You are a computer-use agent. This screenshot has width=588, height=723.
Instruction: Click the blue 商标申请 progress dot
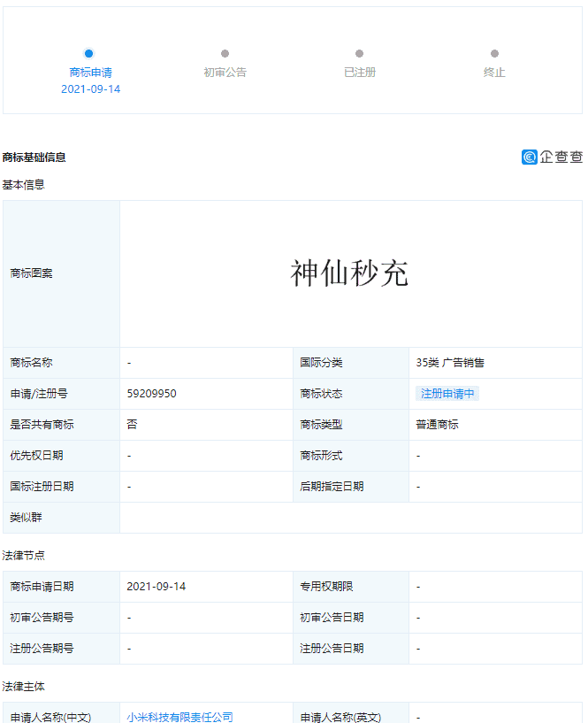point(89,53)
